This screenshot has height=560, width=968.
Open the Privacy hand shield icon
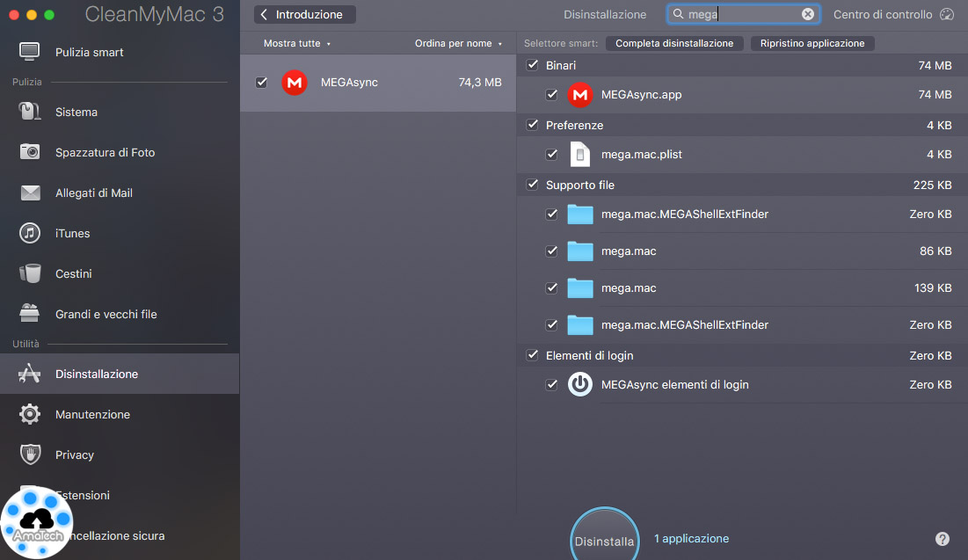pyautogui.click(x=30, y=455)
